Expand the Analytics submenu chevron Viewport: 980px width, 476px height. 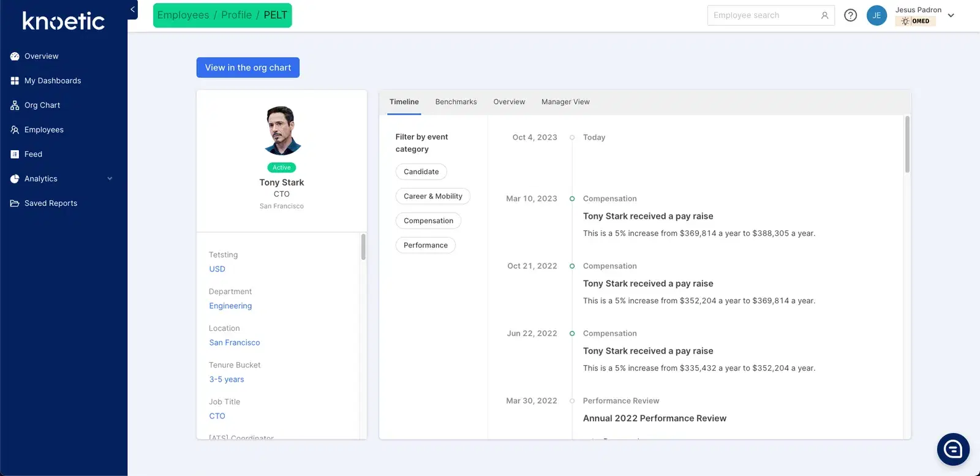[x=110, y=179]
